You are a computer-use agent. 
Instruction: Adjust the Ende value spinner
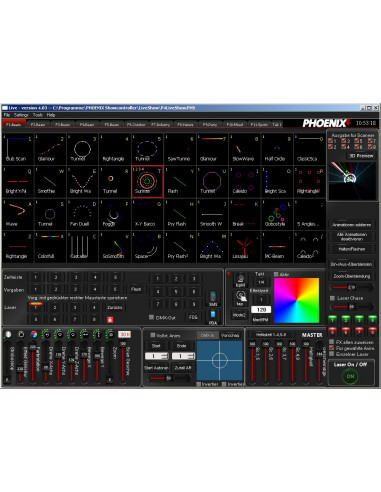(183, 356)
